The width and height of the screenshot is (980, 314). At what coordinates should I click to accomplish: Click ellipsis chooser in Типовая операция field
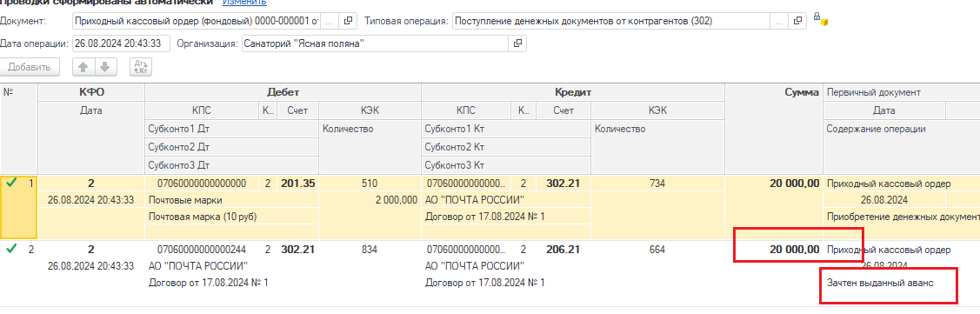(x=779, y=21)
